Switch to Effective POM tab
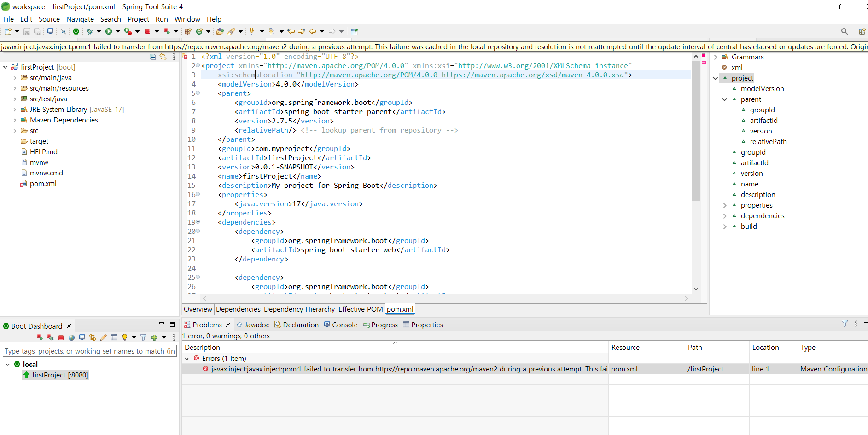 click(x=361, y=309)
